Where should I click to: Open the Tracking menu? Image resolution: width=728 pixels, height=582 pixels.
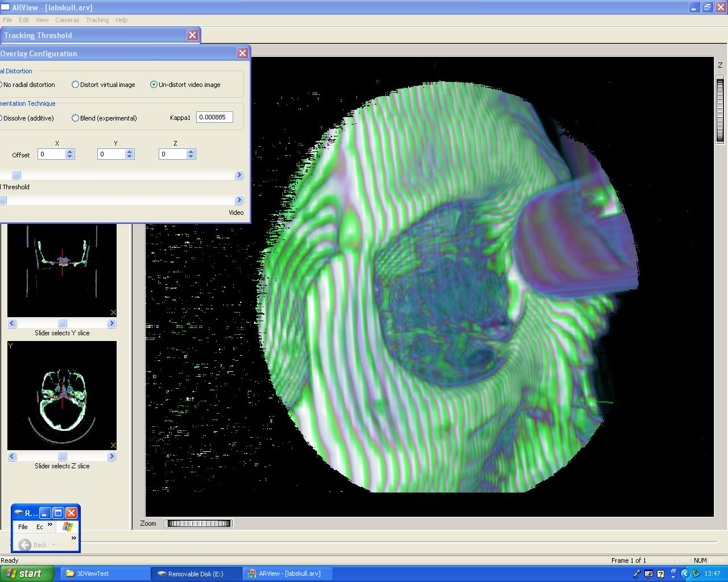(x=97, y=20)
